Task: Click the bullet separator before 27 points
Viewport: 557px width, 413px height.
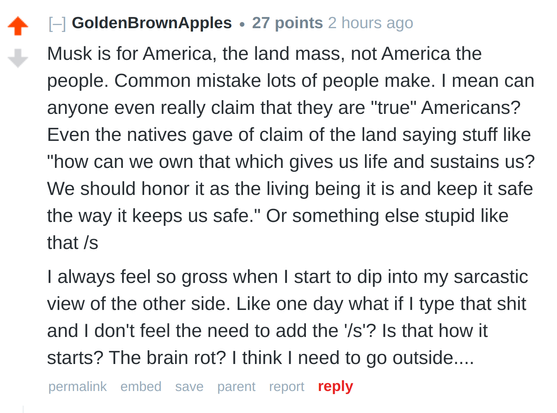Action: 242,25
